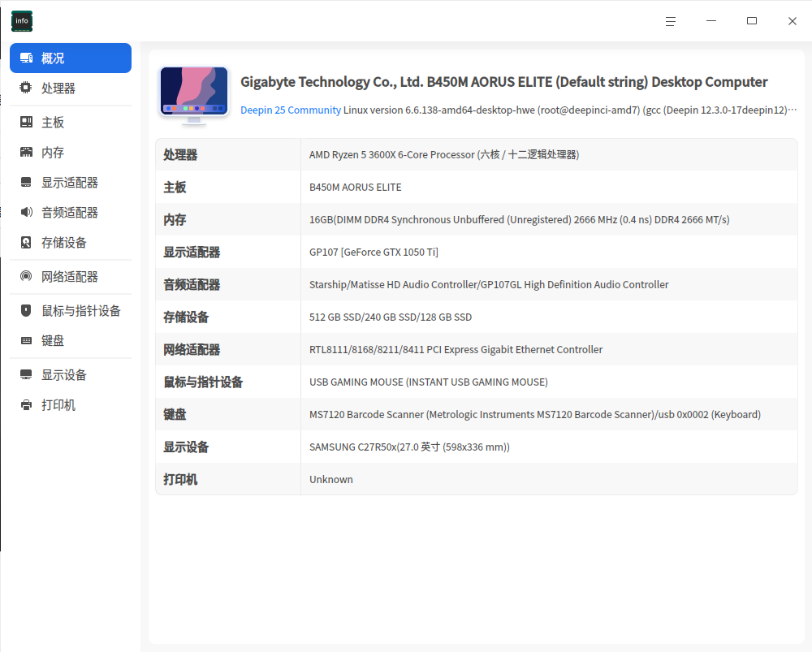Click the 键盘 row label in table

tap(175, 414)
